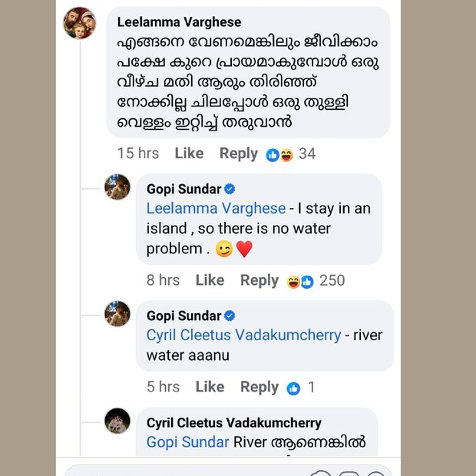Image resolution: width=476 pixels, height=476 pixels.
Task: Like the 'river water aaanu' reply
Action: click(x=210, y=387)
